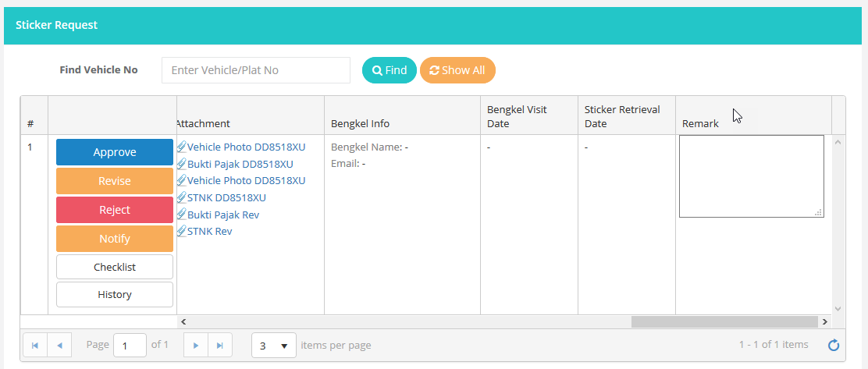Go to the next page arrow
868x369 pixels.
tap(196, 345)
